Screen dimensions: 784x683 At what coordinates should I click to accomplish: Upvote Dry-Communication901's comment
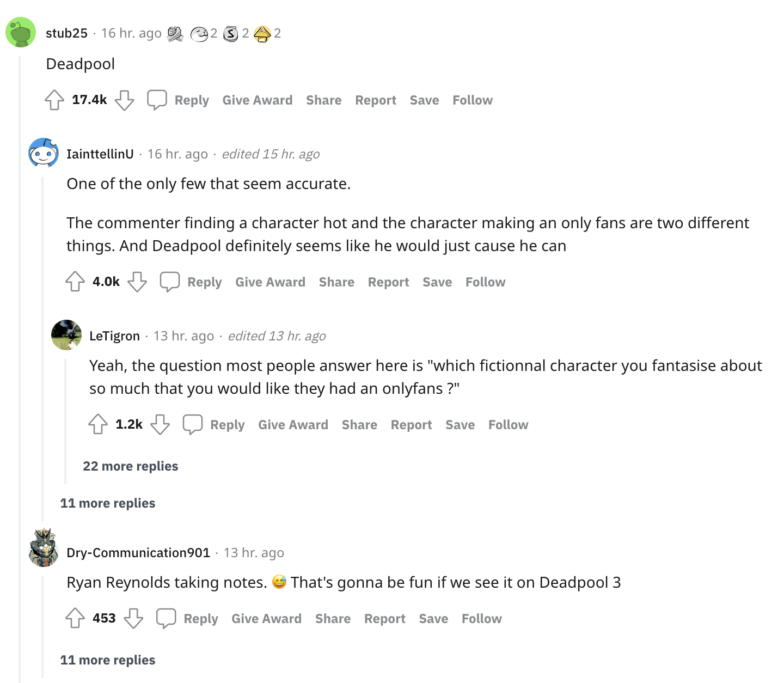click(75, 619)
